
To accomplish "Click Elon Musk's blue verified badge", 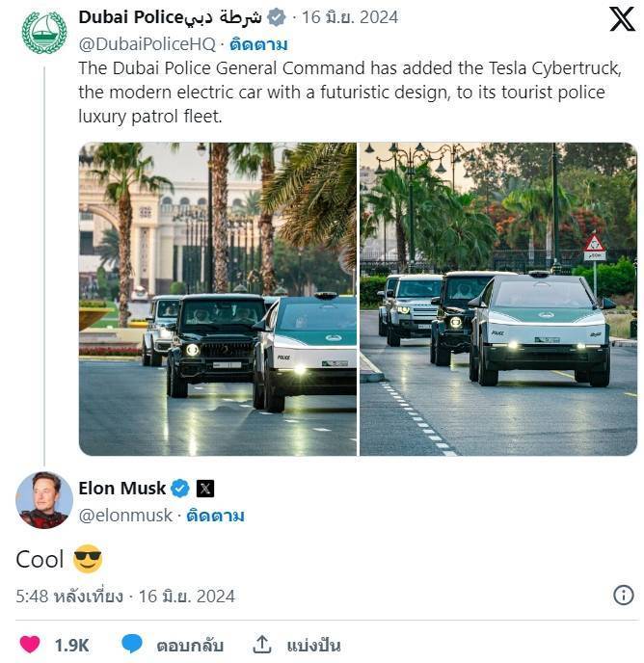I will pos(180,489).
